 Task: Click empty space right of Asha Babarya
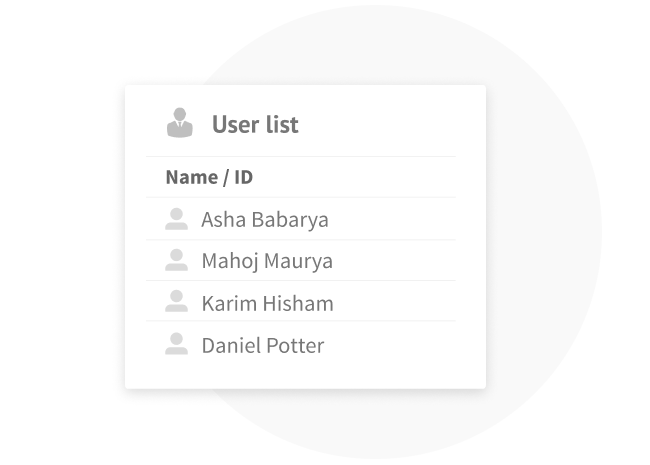(400, 220)
